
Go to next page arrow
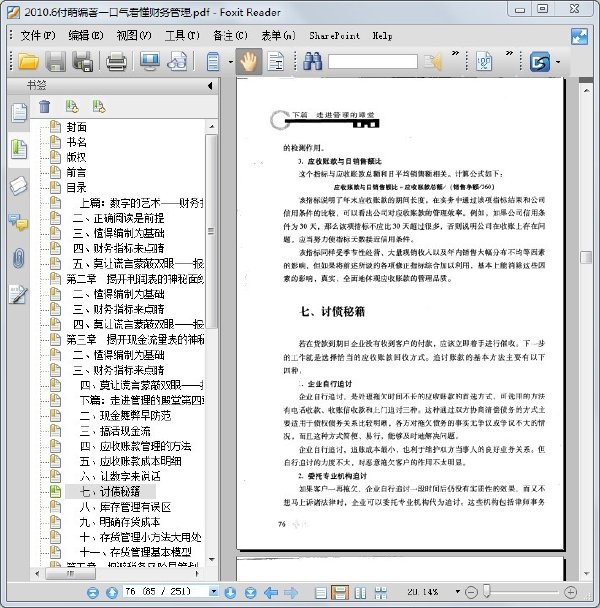pyautogui.click(x=230, y=592)
